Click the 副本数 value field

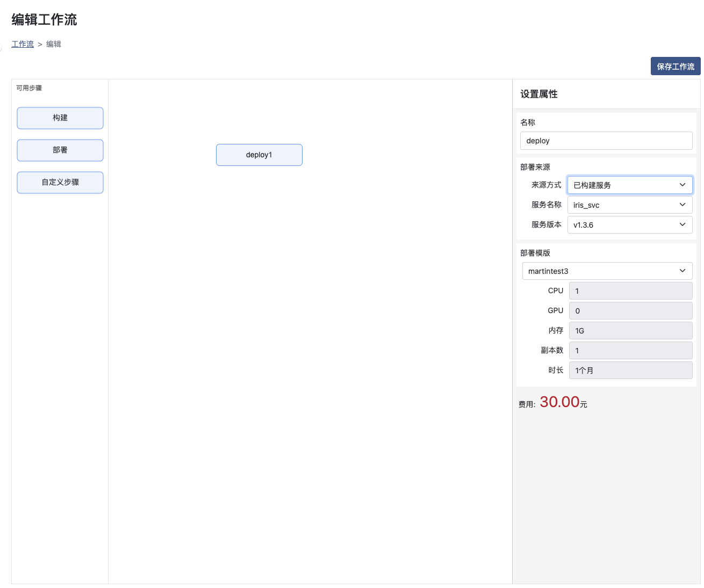tap(630, 350)
